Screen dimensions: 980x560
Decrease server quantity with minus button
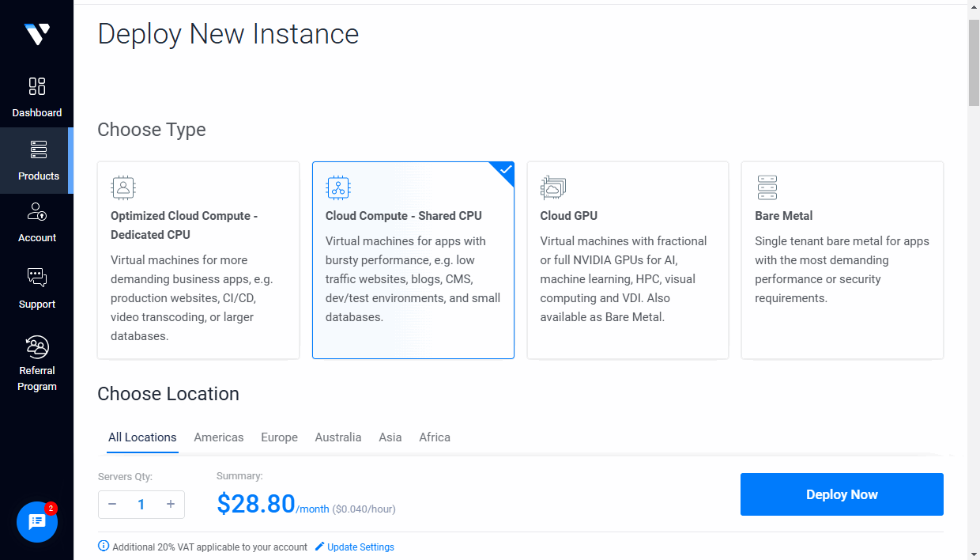click(112, 504)
